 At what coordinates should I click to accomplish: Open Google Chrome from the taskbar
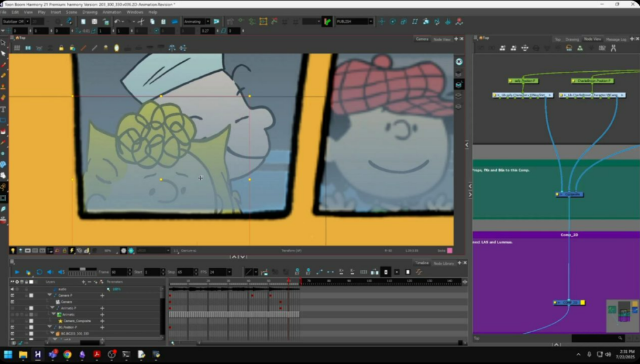[67, 355]
